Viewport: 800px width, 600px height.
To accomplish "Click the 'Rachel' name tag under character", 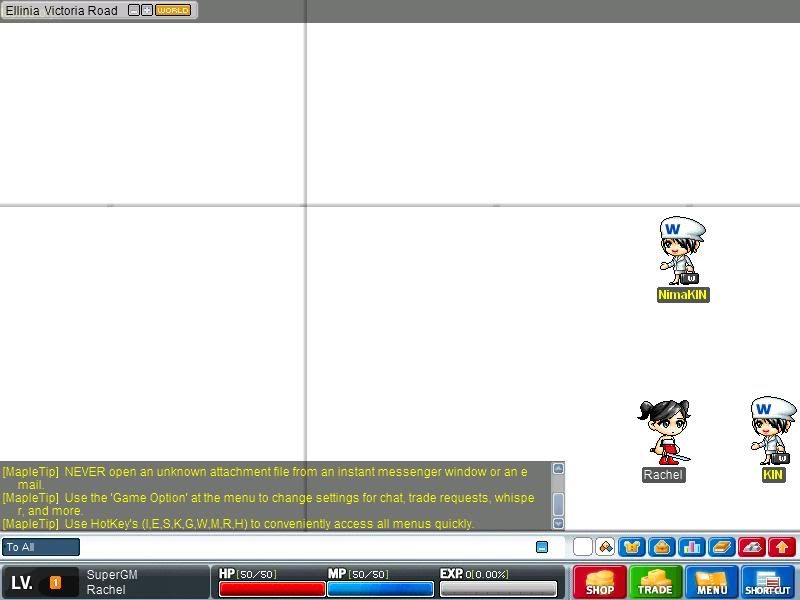I will click(x=663, y=475).
